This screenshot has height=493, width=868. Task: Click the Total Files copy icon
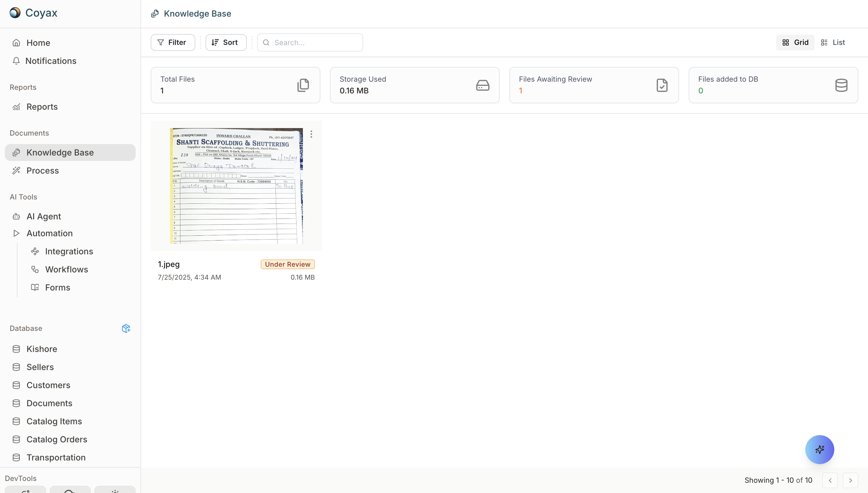(x=303, y=85)
